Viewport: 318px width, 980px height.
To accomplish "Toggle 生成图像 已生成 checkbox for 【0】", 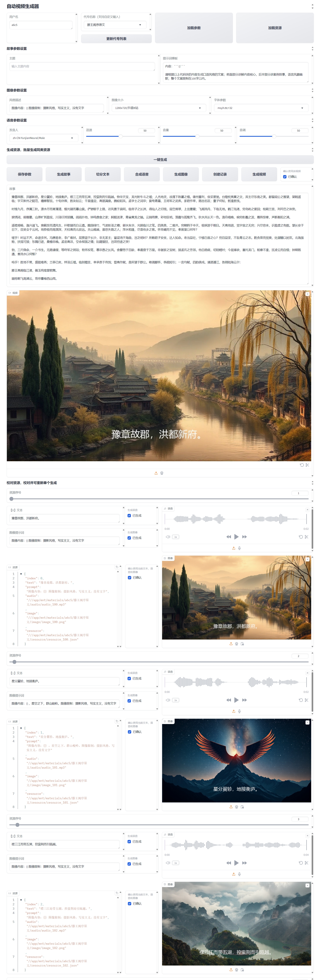I will [129, 538].
